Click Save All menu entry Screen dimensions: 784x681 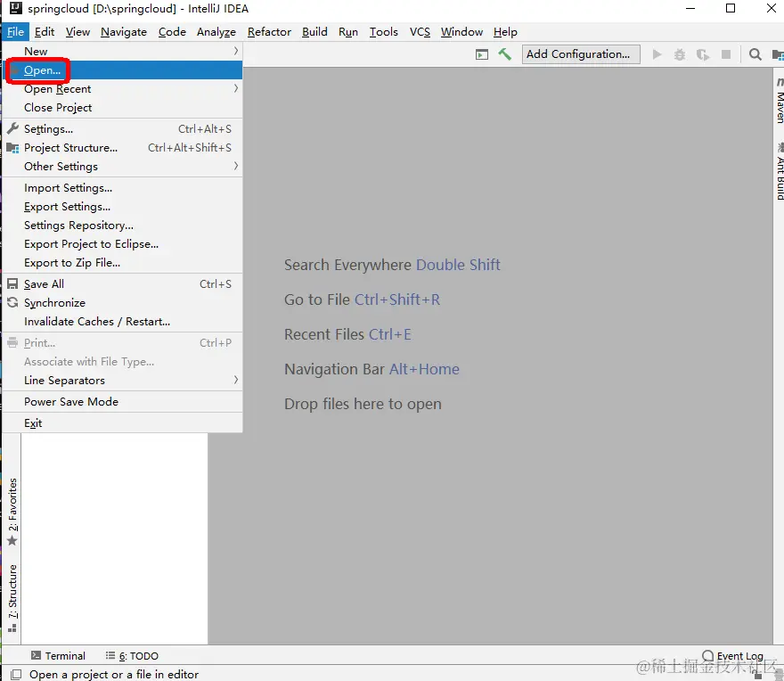click(x=123, y=283)
